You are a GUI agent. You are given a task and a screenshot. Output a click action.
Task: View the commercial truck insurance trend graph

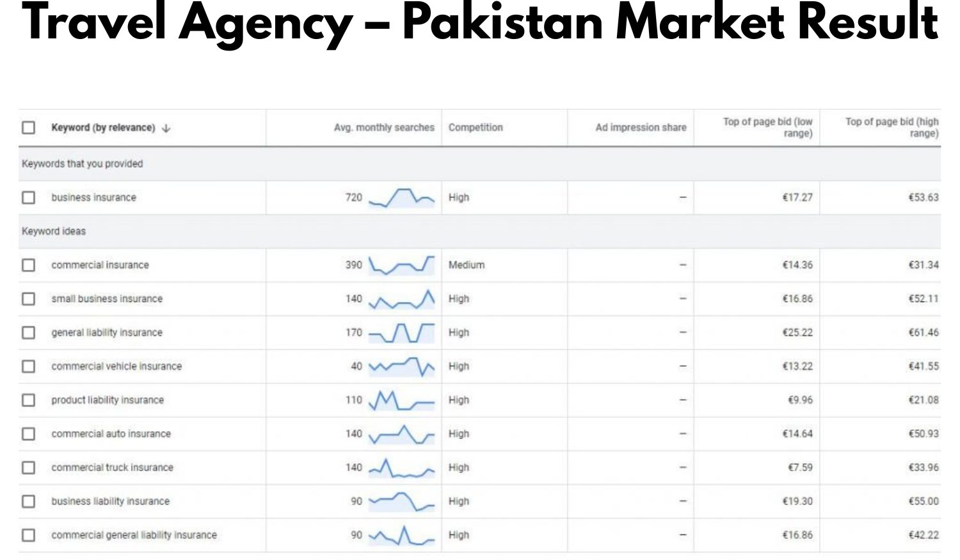click(400, 467)
